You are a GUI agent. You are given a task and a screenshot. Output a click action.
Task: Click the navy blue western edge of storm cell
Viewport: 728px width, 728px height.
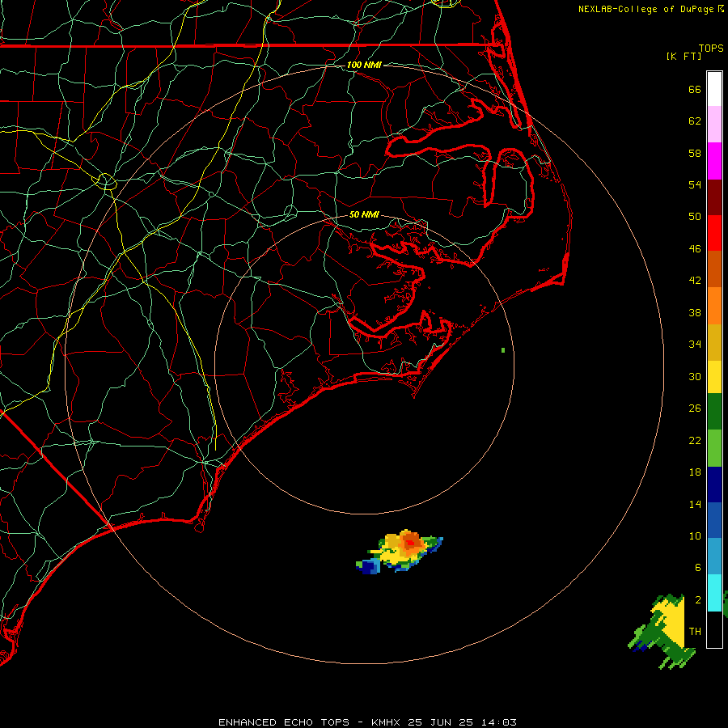(x=370, y=567)
